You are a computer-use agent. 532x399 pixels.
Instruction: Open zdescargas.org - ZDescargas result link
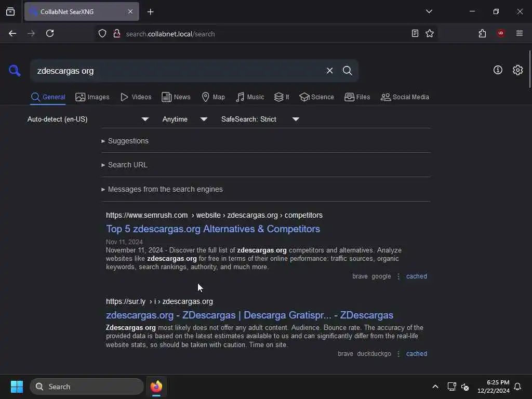click(249, 315)
